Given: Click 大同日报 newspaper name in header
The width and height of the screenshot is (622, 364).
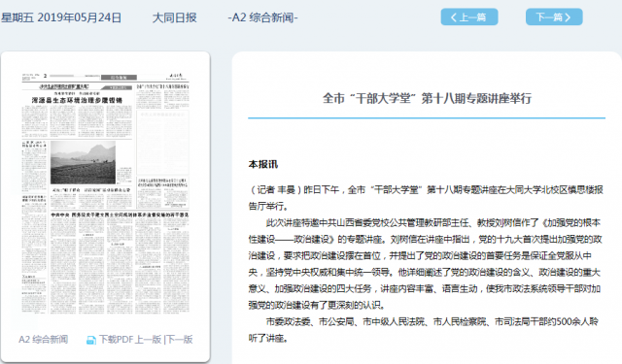Looking at the screenshot, I should (x=175, y=17).
